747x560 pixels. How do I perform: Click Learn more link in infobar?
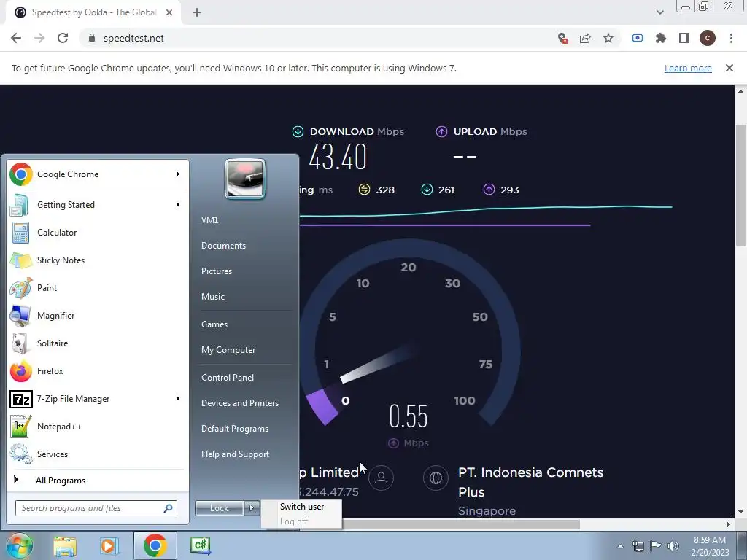[x=688, y=68]
